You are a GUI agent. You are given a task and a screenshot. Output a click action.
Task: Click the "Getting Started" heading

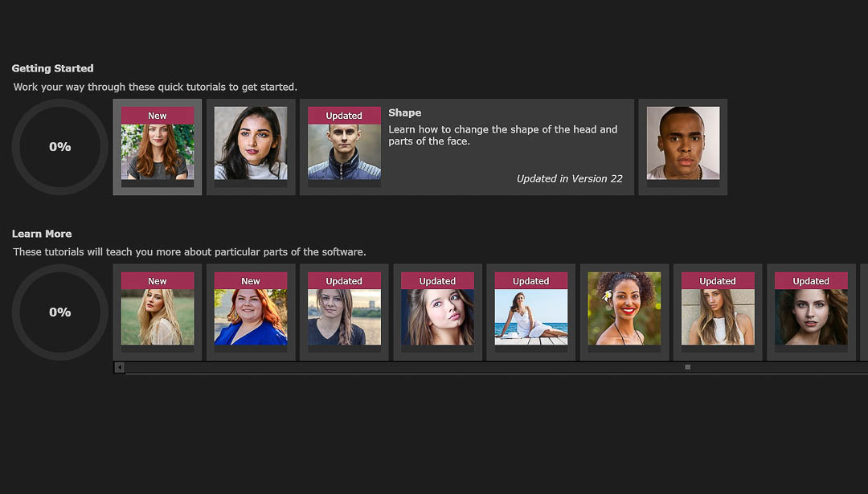52,68
